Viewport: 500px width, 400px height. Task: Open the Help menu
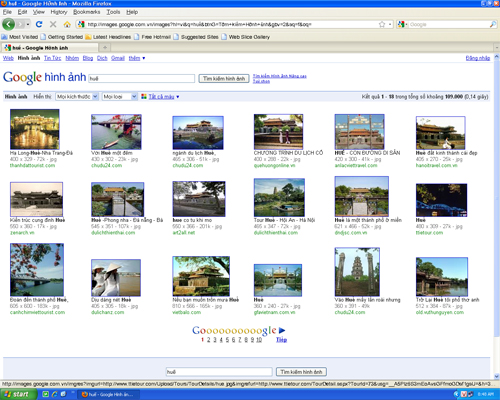(x=132, y=12)
